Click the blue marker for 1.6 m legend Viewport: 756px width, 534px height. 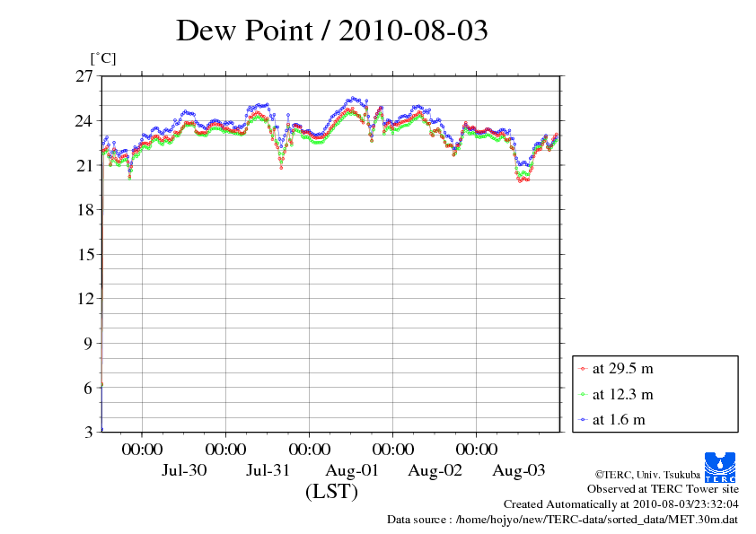[x=583, y=420]
